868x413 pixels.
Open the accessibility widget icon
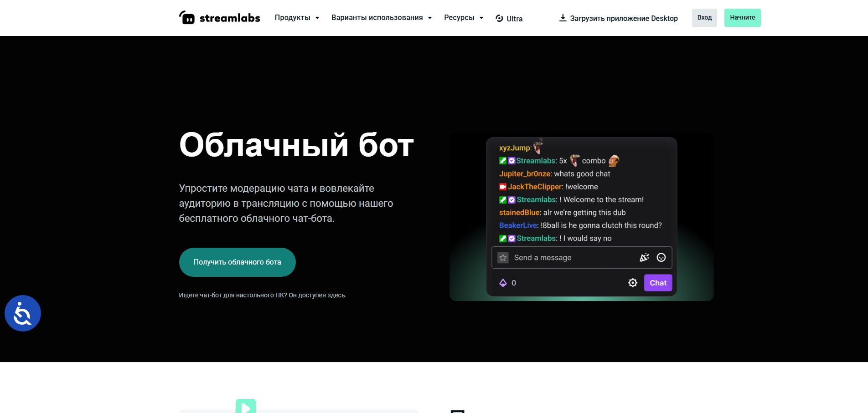pos(23,313)
